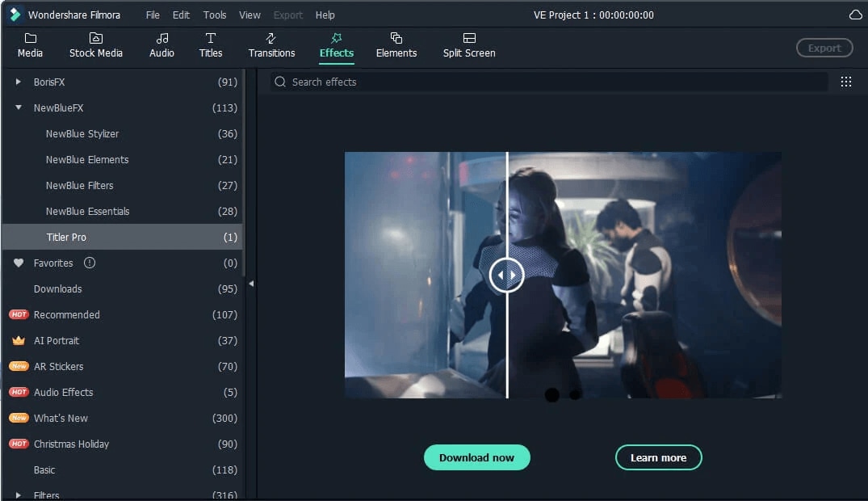Select NewBlue Filters category
This screenshot has height=501, width=868.
pos(122,185)
